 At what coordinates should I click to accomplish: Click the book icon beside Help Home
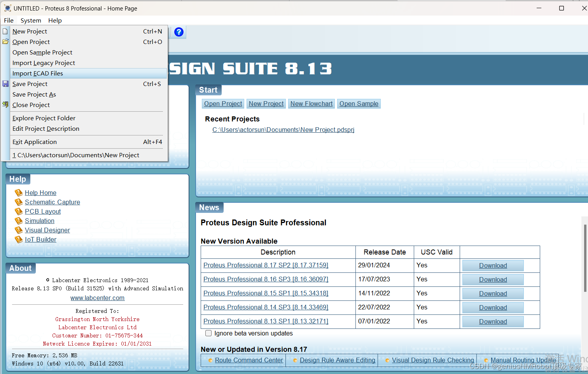[x=19, y=193]
